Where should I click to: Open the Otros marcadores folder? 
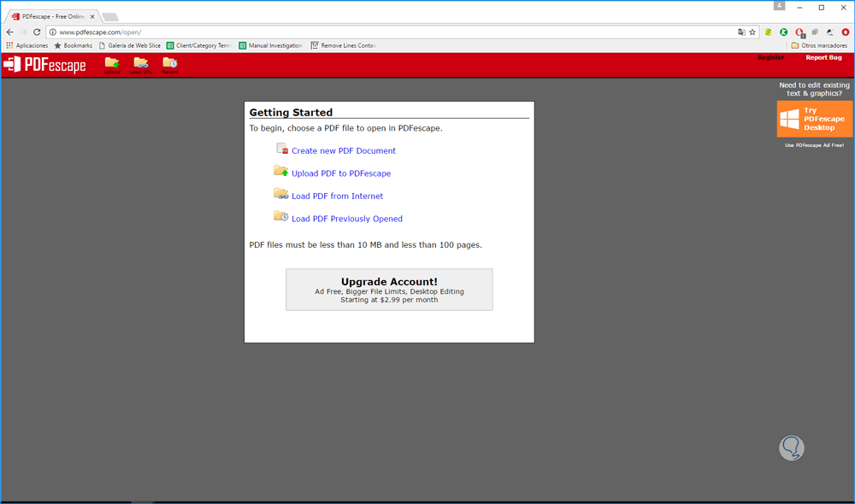(819, 46)
